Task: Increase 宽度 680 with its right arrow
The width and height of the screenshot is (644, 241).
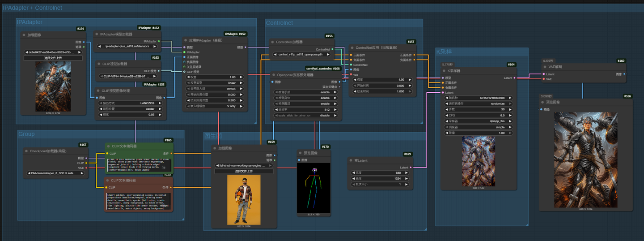Action: (x=407, y=173)
